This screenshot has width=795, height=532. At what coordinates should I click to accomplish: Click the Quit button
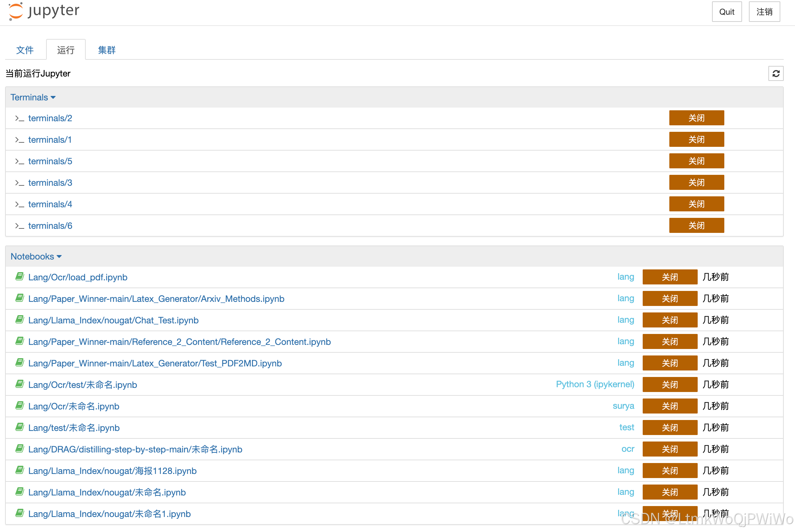[x=727, y=12]
